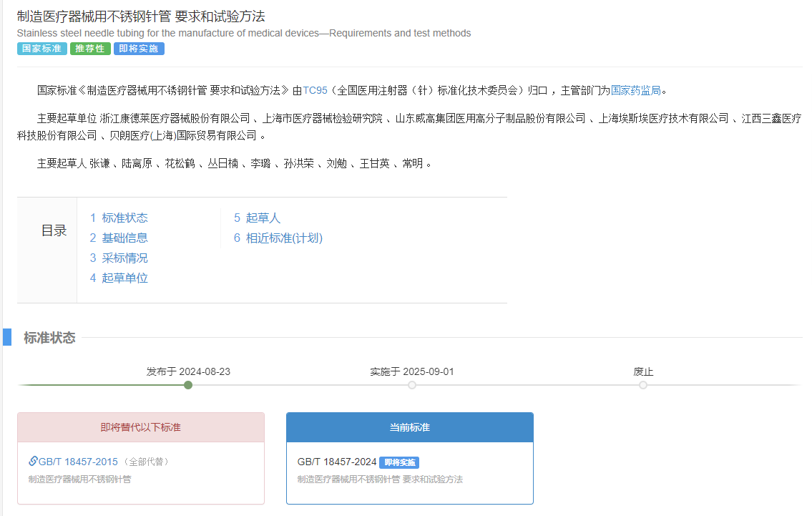This screenshot has height=516, width=812.
Task: Select the GB/T 18457-2024 standard number
Action: (336, 462)
